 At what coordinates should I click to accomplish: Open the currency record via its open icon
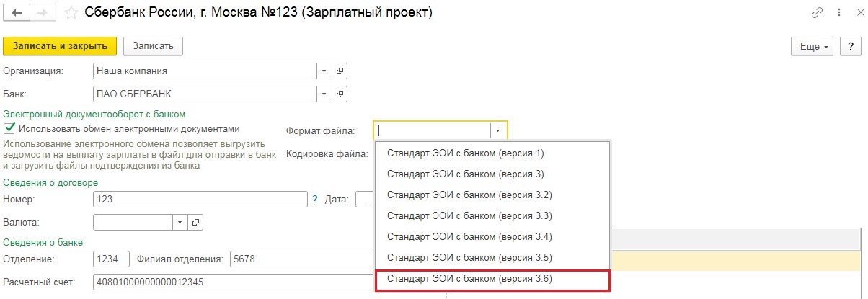(195, 222)
